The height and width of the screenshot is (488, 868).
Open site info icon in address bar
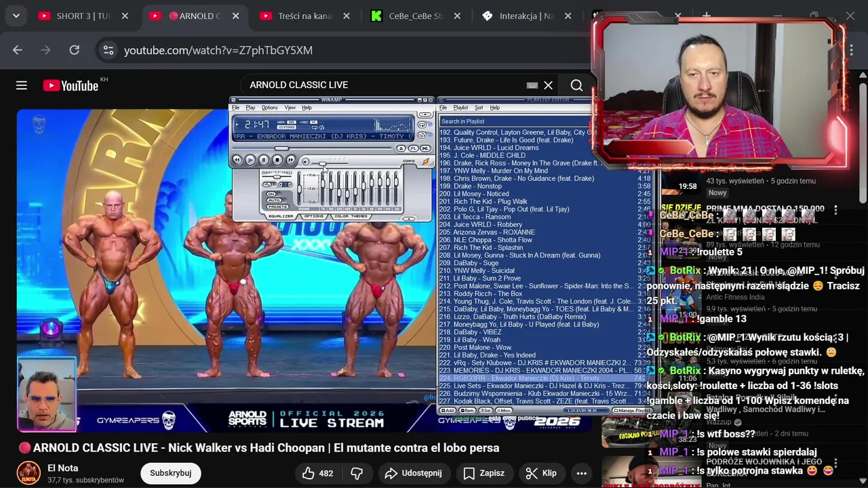(x=108, y=50)
